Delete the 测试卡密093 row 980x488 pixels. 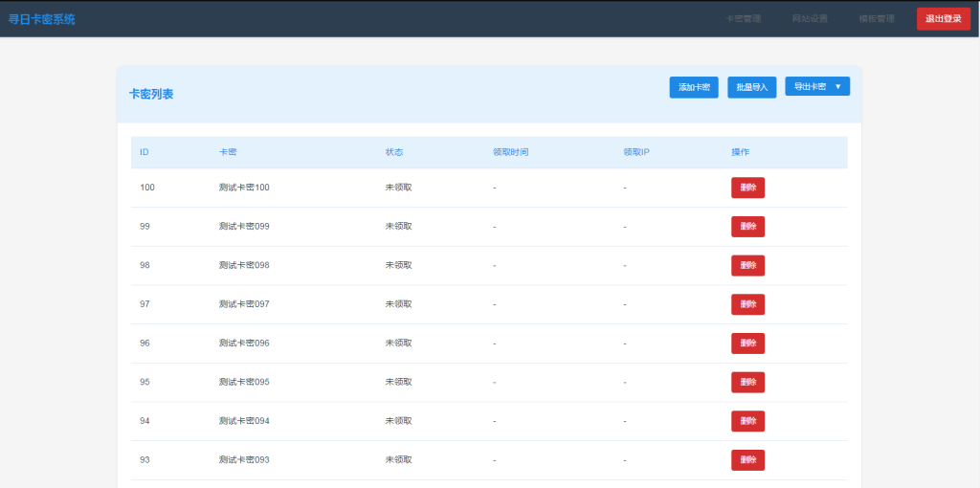(747, 460)
